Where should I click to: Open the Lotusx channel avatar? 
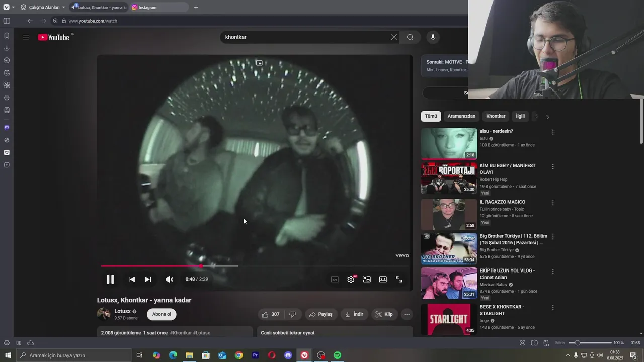point(104,314)
